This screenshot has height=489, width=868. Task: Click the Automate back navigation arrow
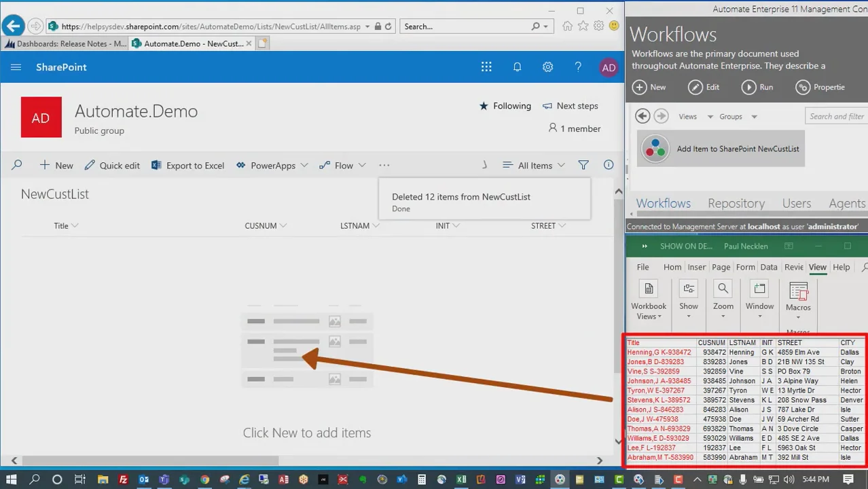coord(643,116)
